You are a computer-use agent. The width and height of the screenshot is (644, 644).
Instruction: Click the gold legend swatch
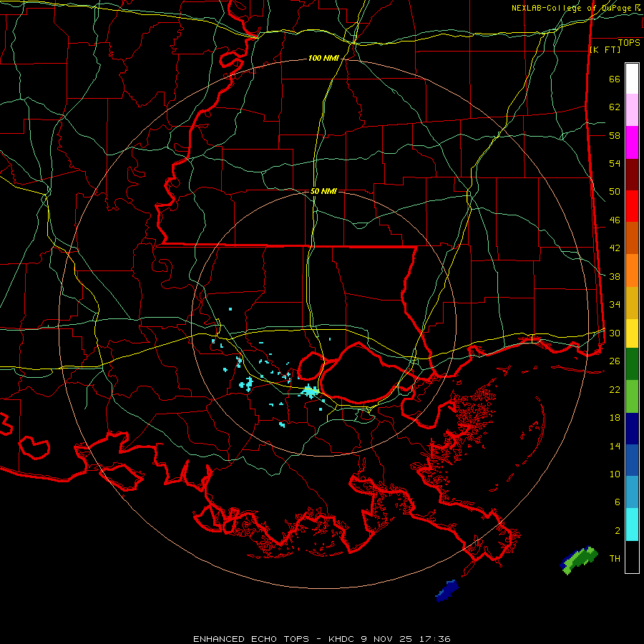632,303
